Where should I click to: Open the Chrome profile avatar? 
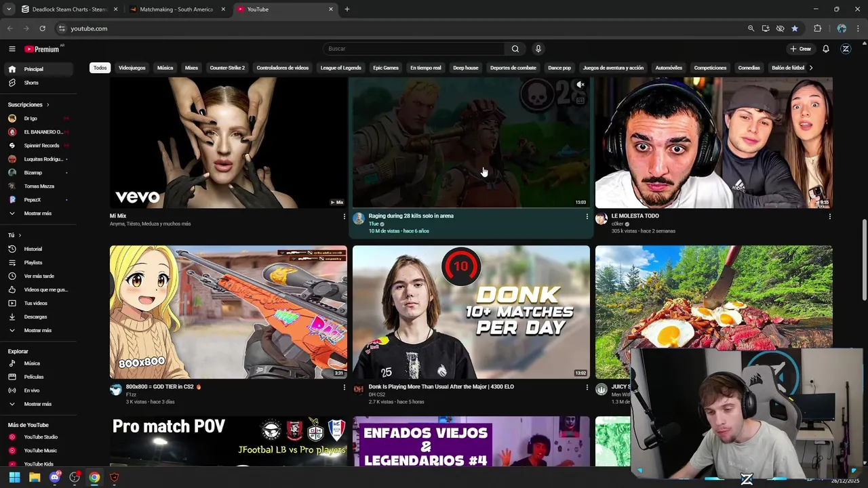coord(842,28)
